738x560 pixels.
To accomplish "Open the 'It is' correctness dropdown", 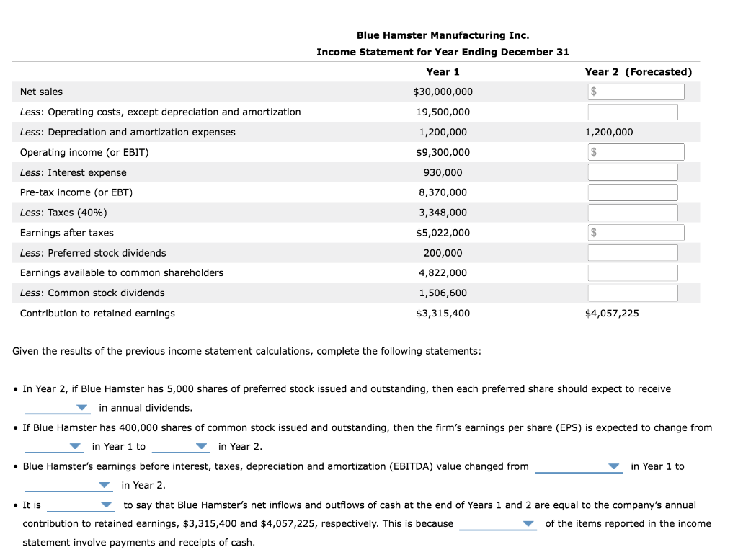I will 81,505.
